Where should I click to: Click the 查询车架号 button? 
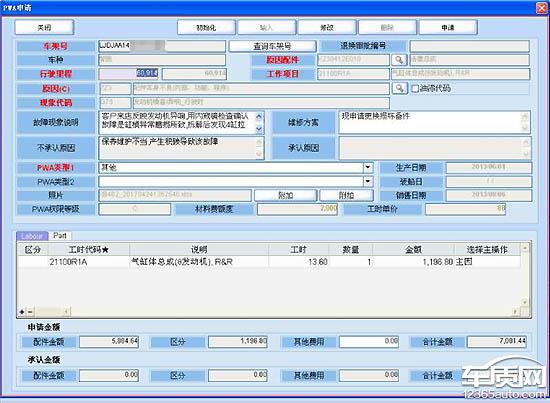coord(273,46)
